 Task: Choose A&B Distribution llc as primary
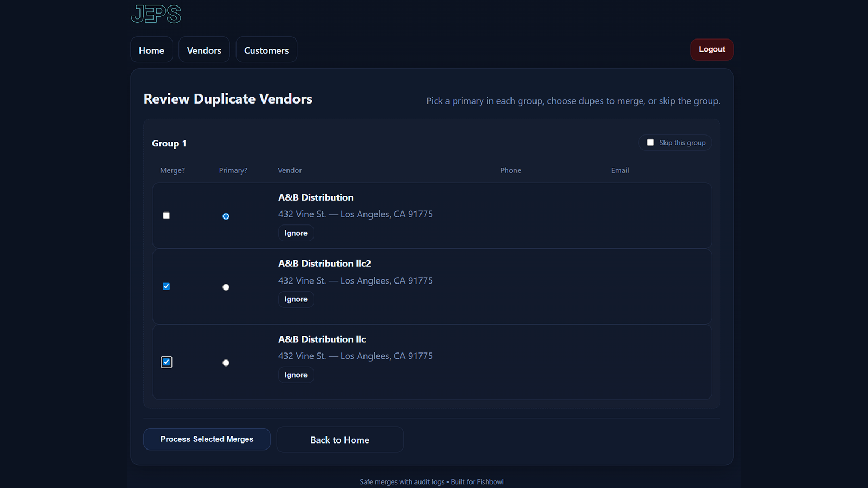pyautogui.click(x=226, y=363)
